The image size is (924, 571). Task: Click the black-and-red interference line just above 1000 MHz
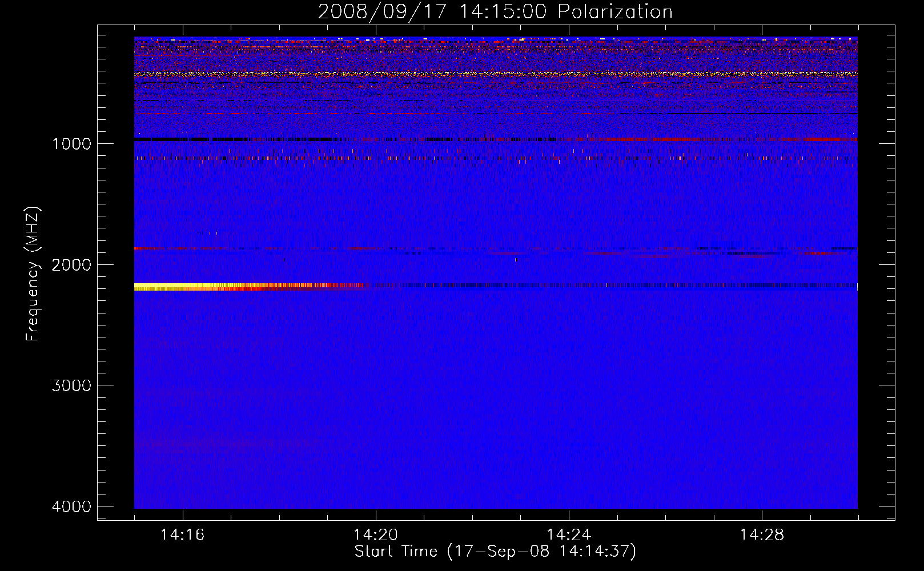(496, 139)
